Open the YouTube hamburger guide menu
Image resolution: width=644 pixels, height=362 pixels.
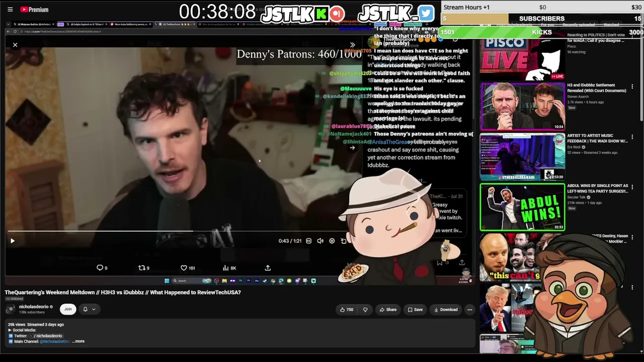pos(10,10)
